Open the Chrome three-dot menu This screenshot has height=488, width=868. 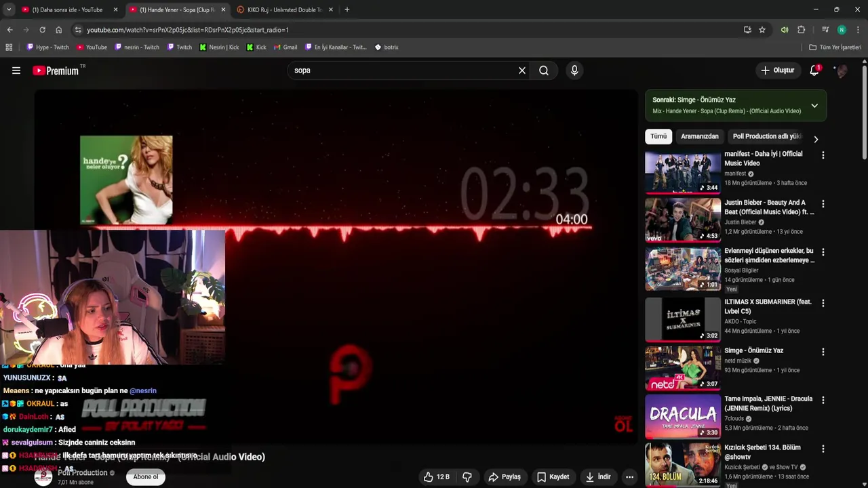click(x=858, y=30)
